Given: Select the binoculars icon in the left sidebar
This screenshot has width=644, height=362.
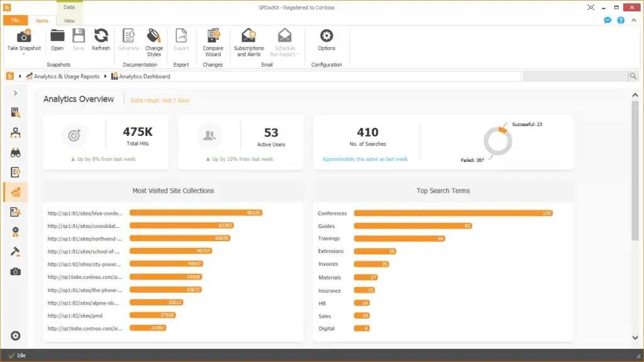Looking at the screenshot, I should tap(16, 152).
